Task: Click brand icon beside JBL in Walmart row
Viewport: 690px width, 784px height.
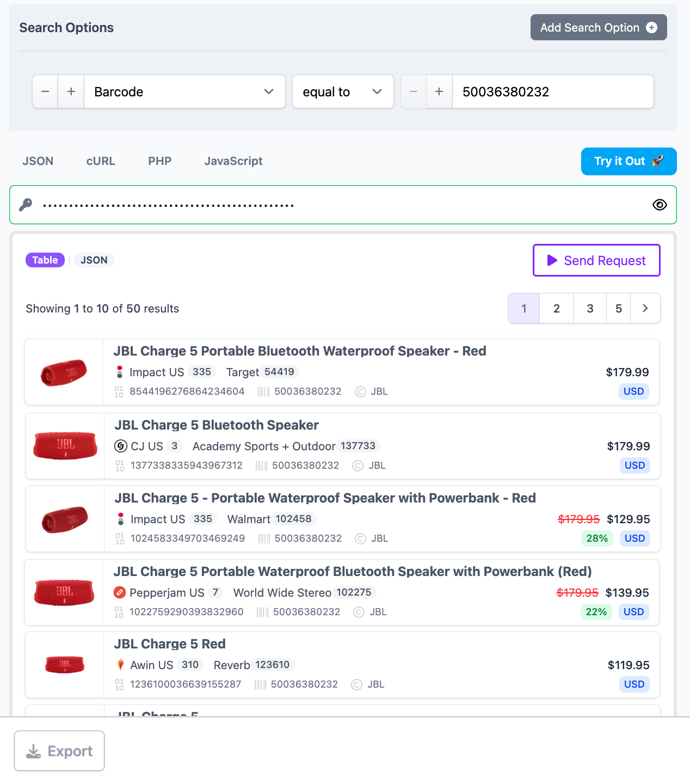Action: coord(360,538)
